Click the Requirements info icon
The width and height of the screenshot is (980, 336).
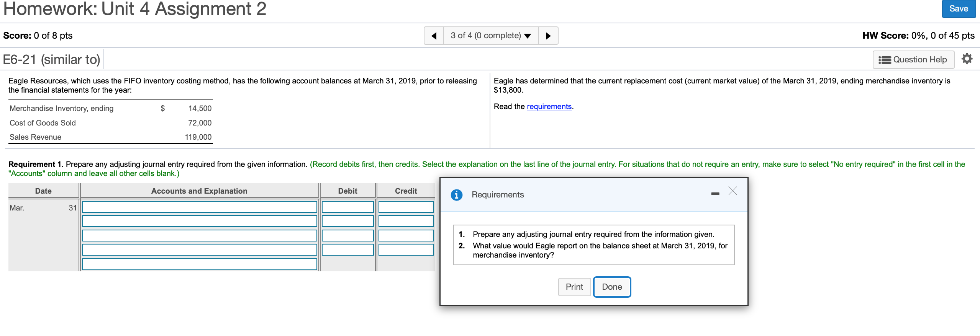point(456,195)
